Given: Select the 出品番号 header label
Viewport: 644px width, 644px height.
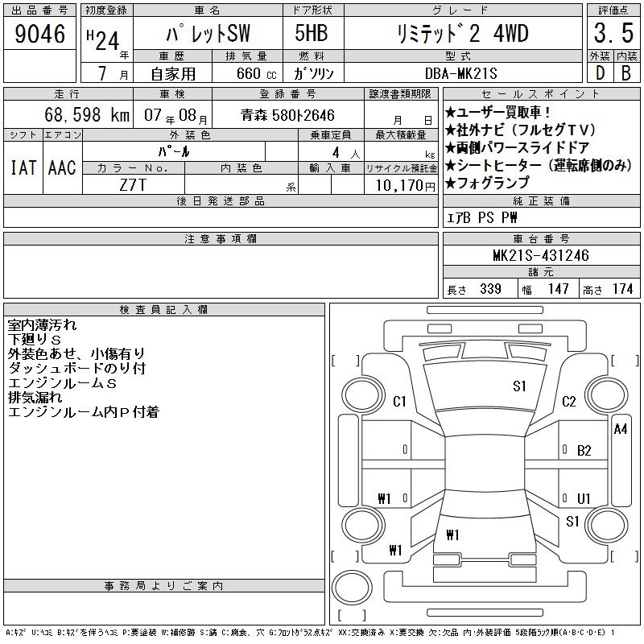Looking at the screenshot, I should tap(39, 10).
